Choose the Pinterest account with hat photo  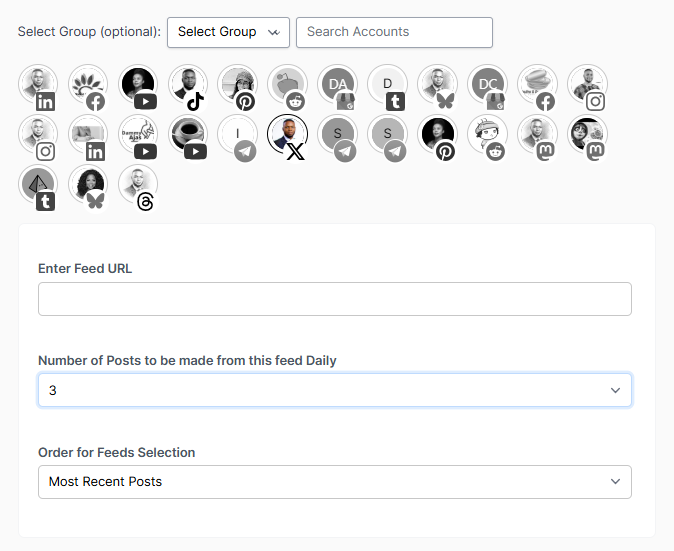[238, 84]
